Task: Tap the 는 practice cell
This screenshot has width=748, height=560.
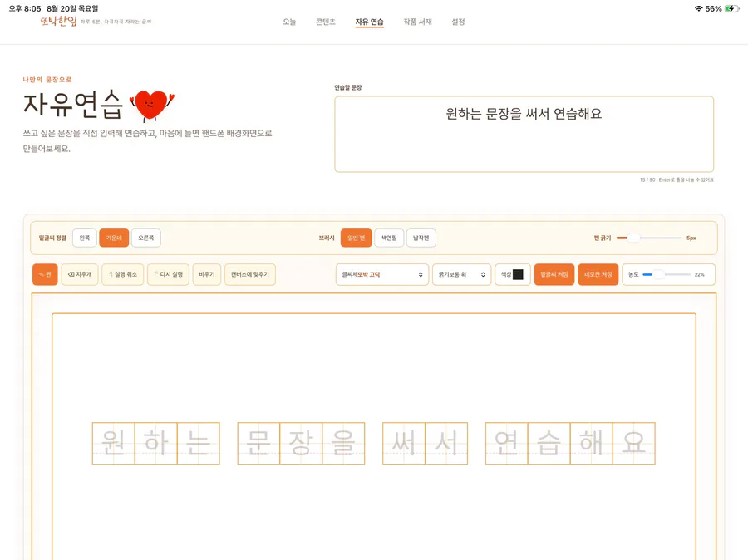Action: (x=199, y=443)
